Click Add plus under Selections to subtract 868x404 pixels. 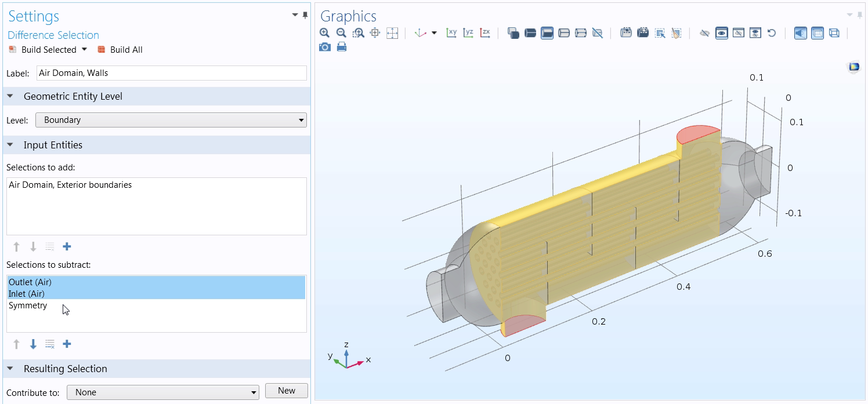pyautogui.click(x=67, y=344)
